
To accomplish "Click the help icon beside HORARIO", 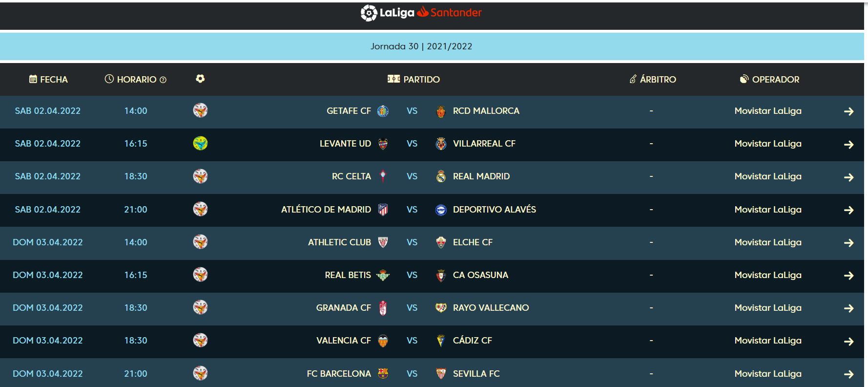I will [163, 80].
